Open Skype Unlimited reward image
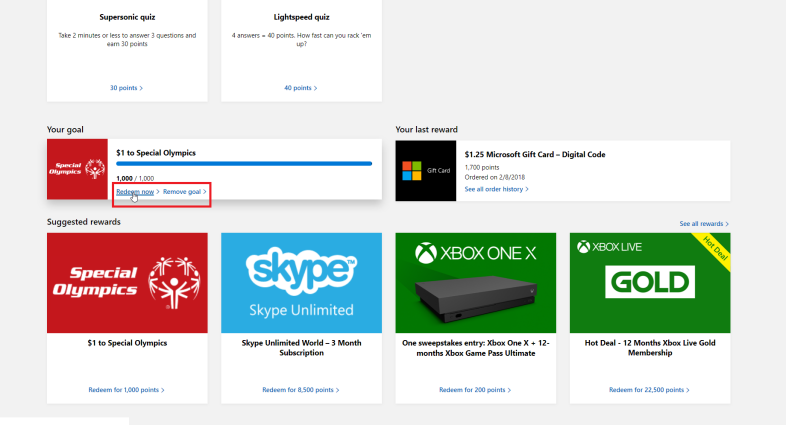This screenshot has height=425, width=786. point(301,283)
